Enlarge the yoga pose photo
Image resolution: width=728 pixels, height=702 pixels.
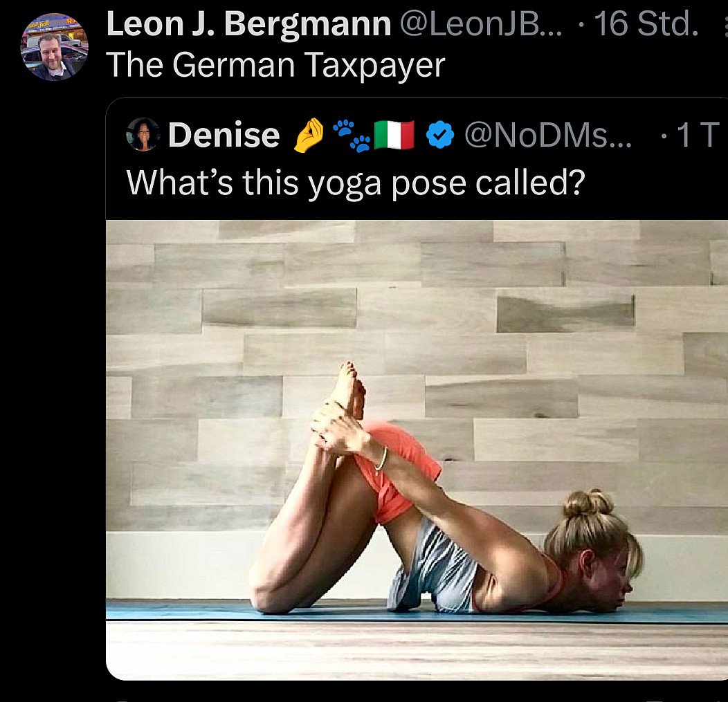[x=417, y=415]
